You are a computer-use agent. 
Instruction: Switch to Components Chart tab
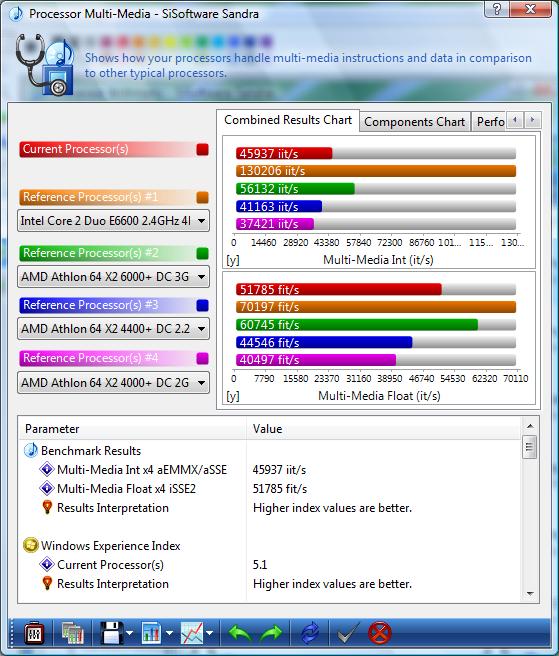(x=415, y=122)
